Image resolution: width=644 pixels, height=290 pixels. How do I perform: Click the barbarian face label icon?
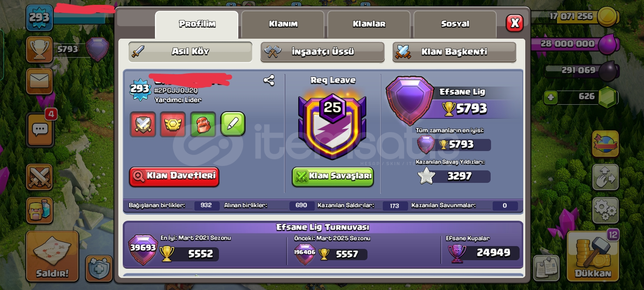coord(203,124)
